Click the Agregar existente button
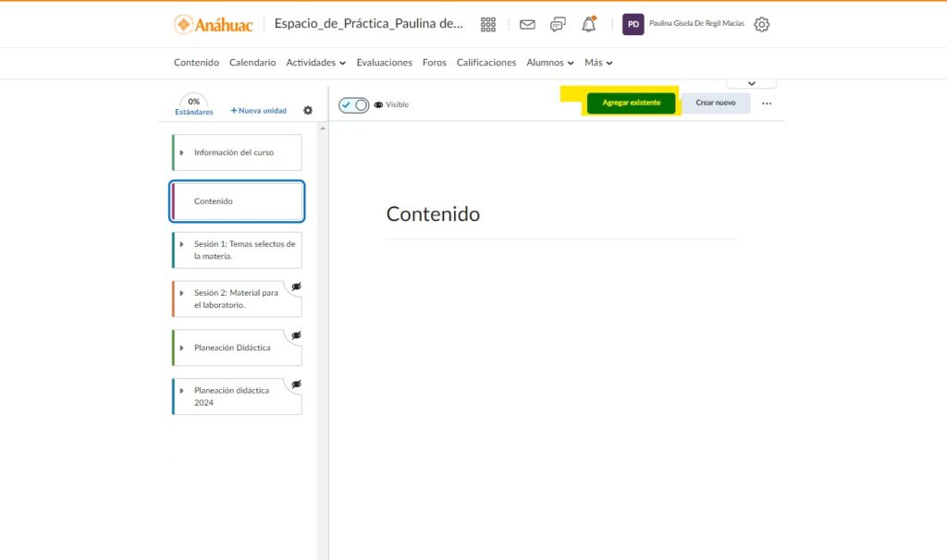Viewport: 947px width, 560px height. pyautogui.click(x=632, y=103)
